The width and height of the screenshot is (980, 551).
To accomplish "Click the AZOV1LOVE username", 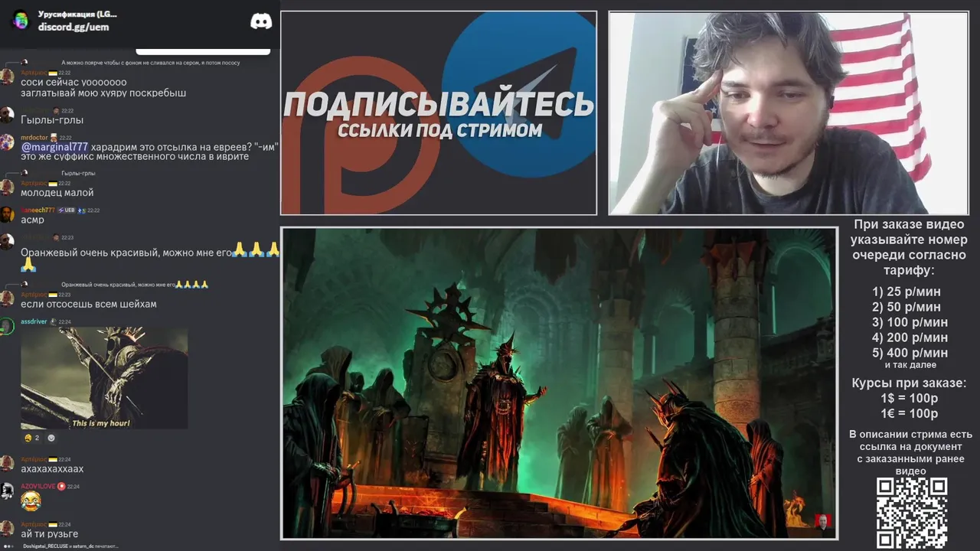I will coord(38,486).
